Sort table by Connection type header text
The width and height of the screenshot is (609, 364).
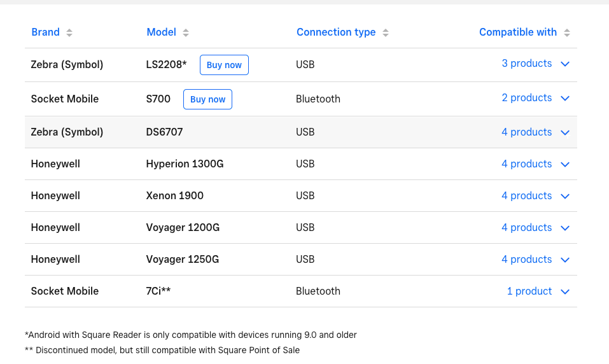pos(336,32)
